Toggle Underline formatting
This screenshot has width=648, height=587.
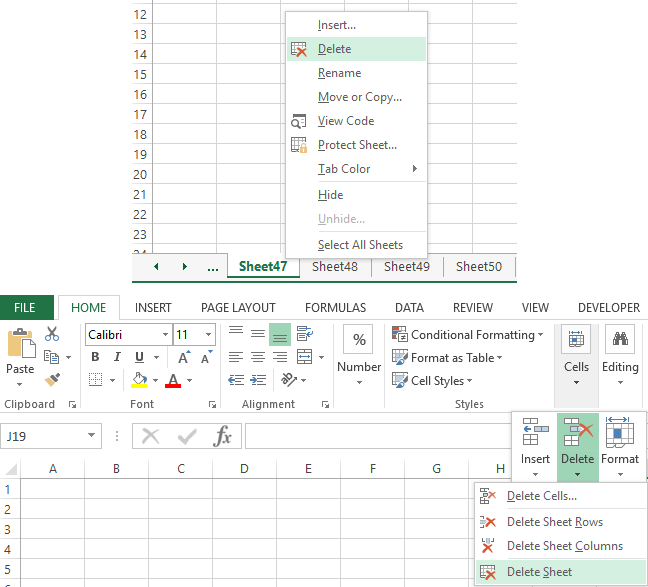tap(139, 357)
